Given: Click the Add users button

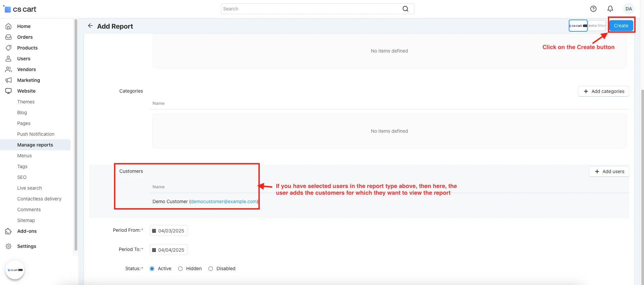Looking at the screenshot, I should coord(609,171).
